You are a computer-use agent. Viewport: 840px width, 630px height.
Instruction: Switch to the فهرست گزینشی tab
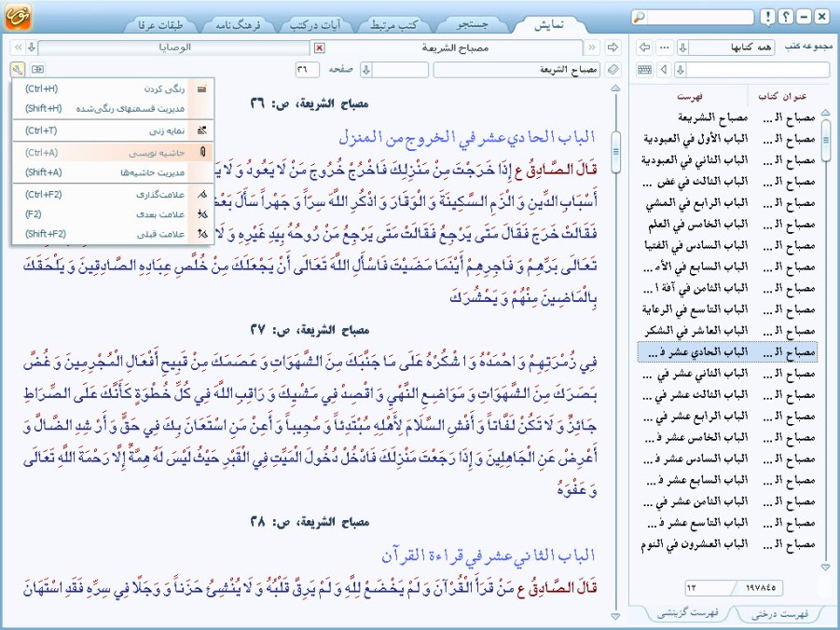[x=687, y=614]
